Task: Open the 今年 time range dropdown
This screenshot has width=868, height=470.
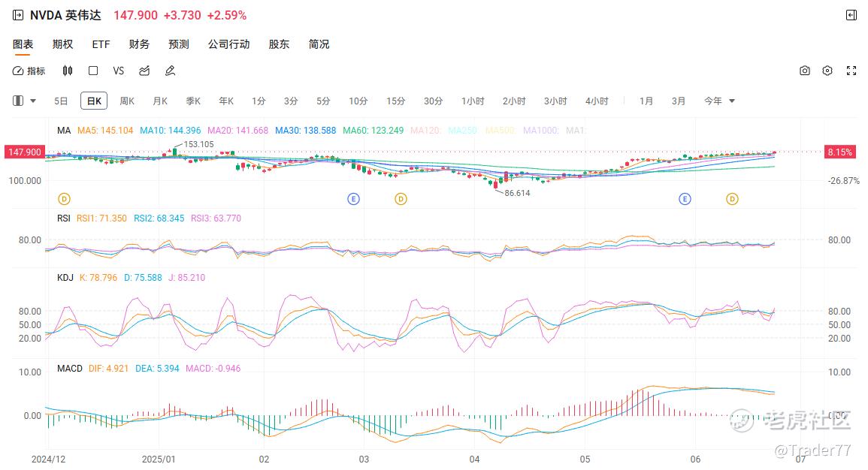Action: (719, 101)
